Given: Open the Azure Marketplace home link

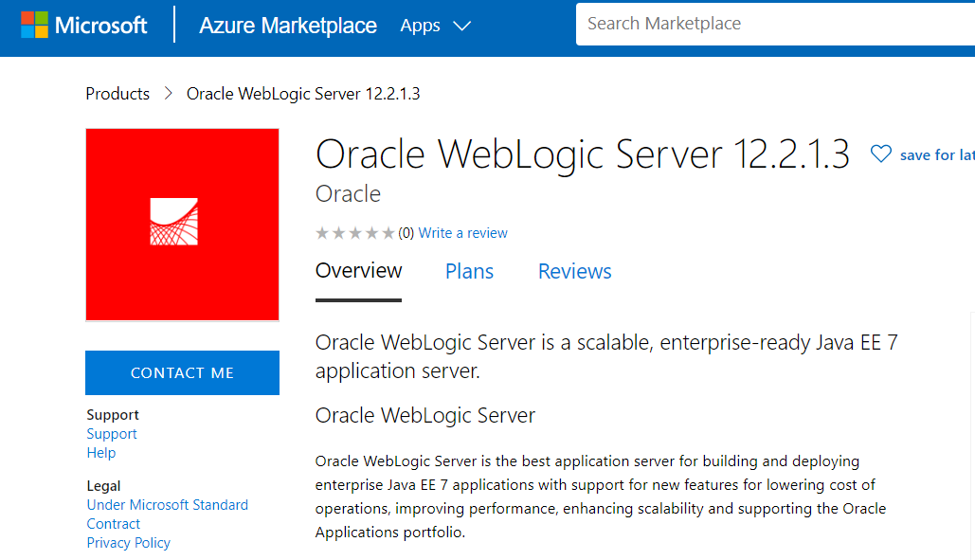Looking at the screenshot, I should tap(288, 26).
